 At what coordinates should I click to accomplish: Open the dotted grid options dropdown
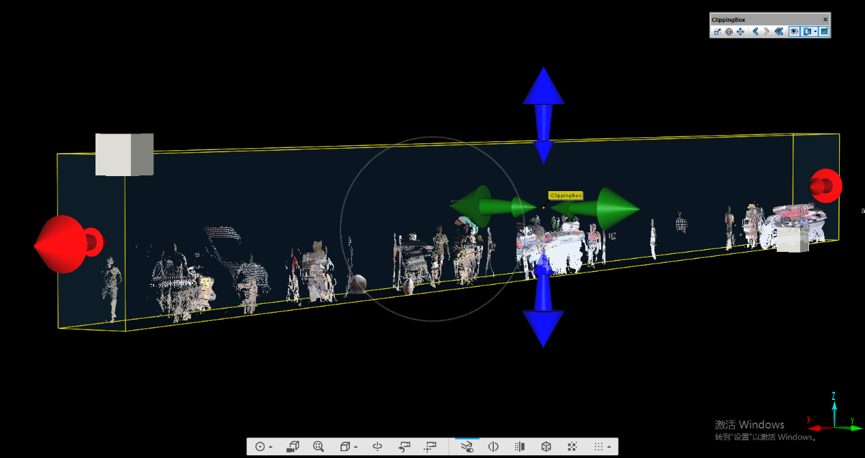608,447
